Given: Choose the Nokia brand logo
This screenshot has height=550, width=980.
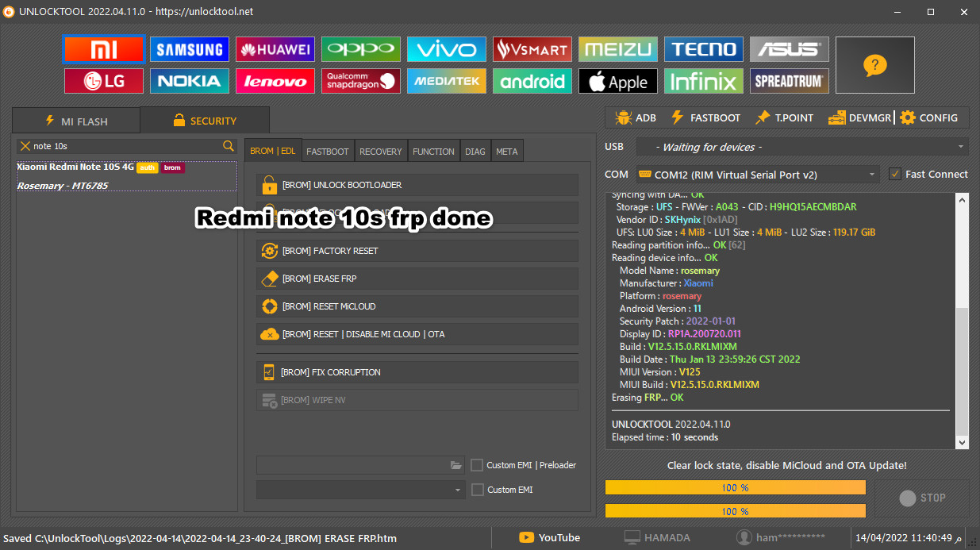Looking at the screenshot, I should coord(189,81).
